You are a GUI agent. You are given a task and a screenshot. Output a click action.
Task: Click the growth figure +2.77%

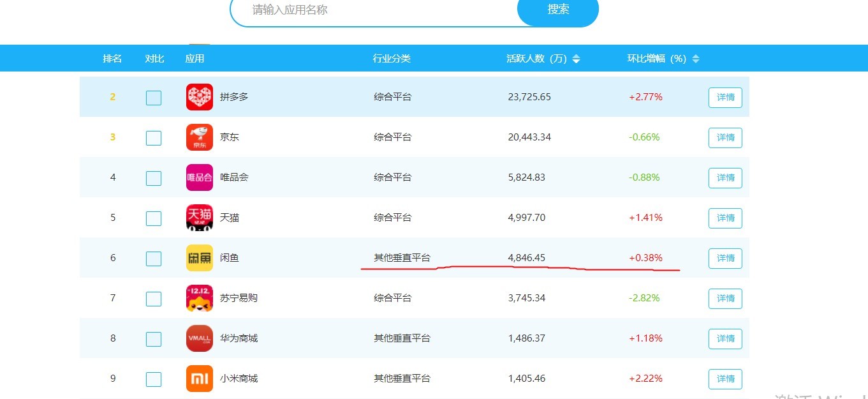(645, 97)
